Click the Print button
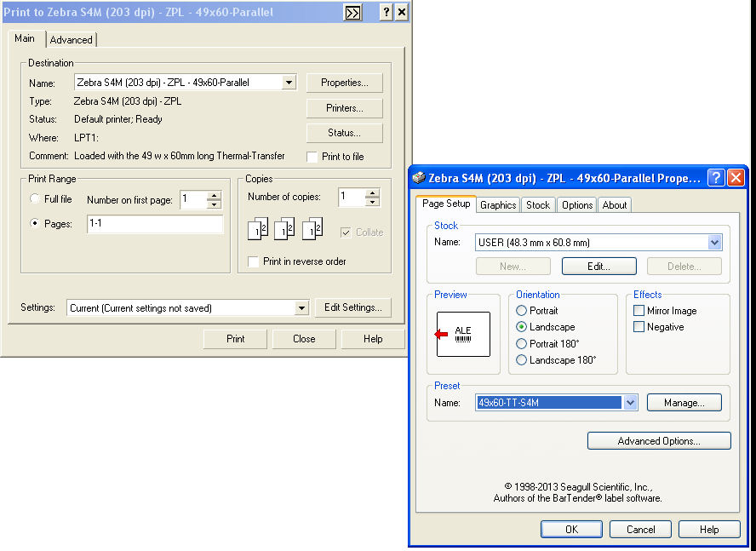Screen dimensions: 756x551 [235, 339]
